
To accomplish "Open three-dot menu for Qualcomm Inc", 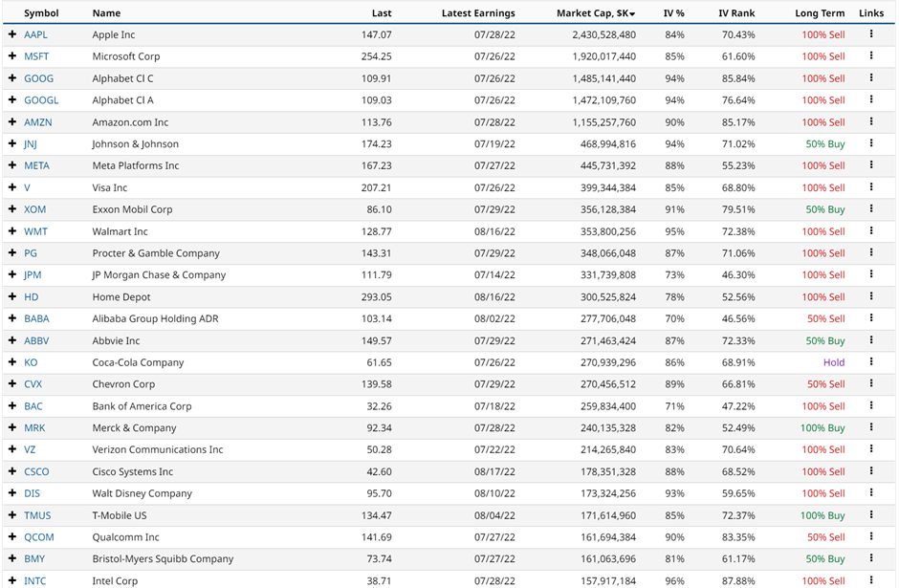I will (871, 537).
